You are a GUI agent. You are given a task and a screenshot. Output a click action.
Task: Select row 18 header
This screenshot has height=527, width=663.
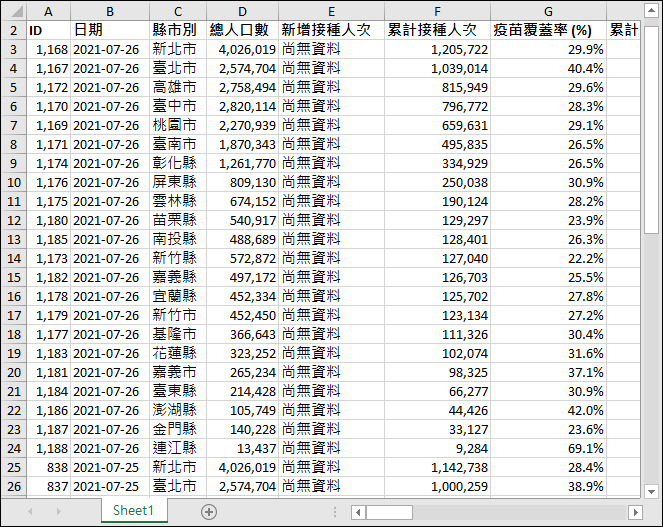coord(14,334)
